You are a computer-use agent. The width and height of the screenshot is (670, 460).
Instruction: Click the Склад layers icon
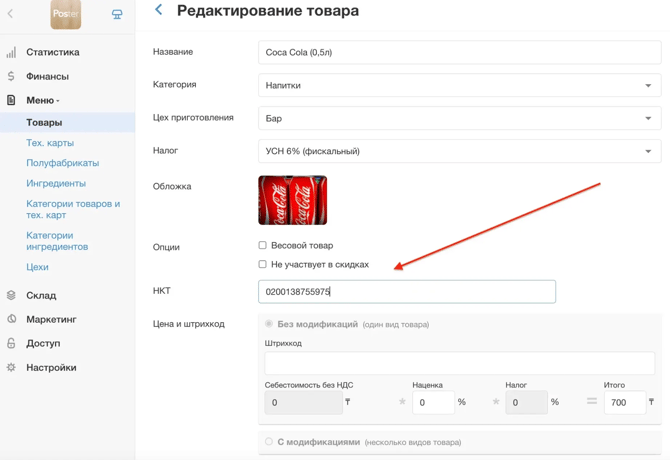(11, 296)
